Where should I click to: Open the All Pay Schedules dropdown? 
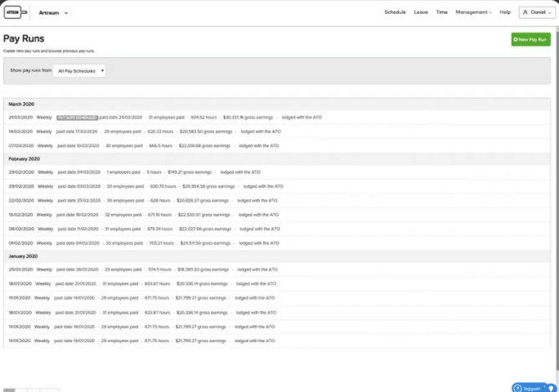[79, 71]
